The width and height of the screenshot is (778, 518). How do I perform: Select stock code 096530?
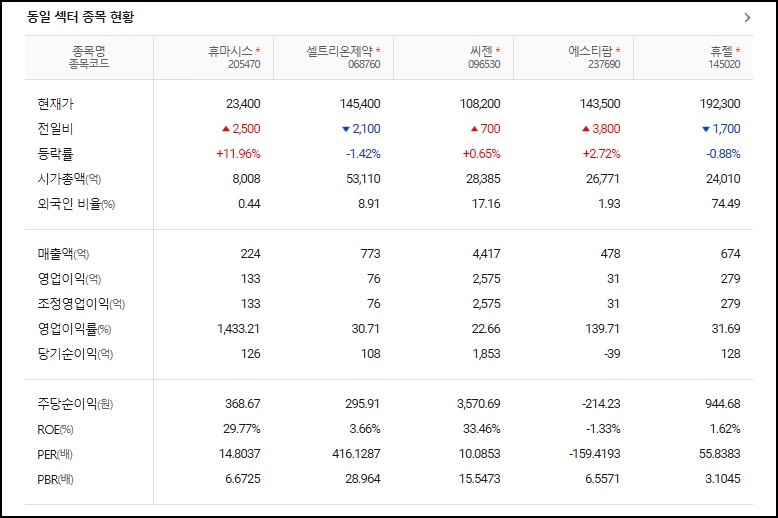click(x=484, y=64)
